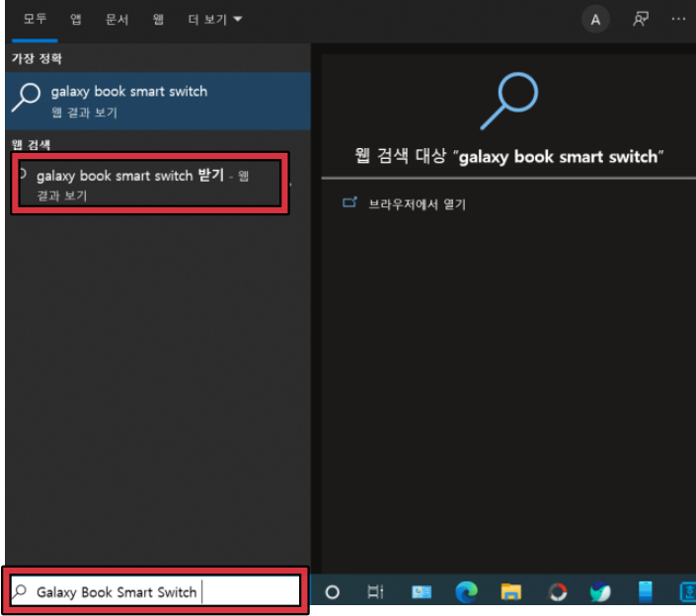Click the large search magnifier in preview pane

pos(509,101)
